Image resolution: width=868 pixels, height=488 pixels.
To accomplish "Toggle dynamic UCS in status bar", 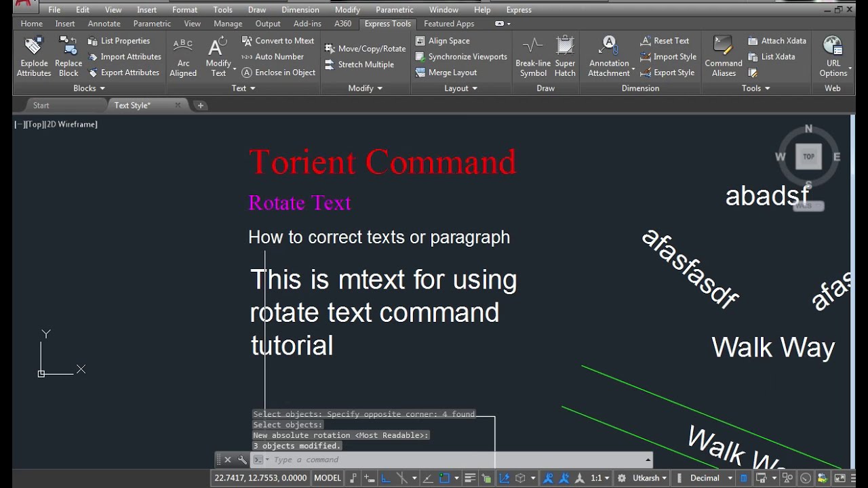I will [x=504, y=478].
